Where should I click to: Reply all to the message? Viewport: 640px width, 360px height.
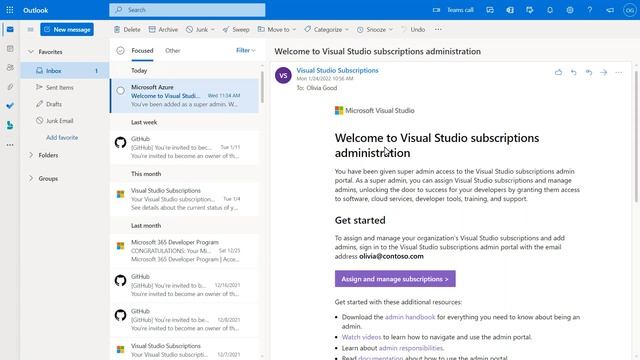(x=589, y=72)
